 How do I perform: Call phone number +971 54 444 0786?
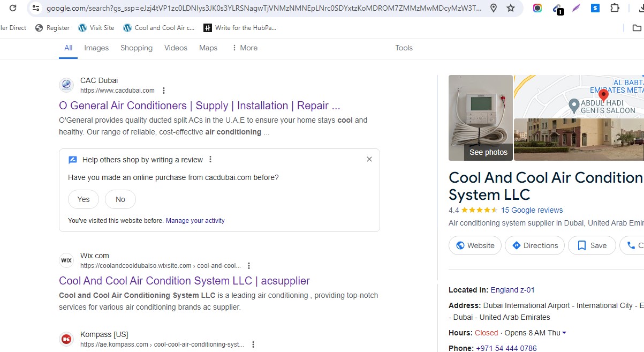(x=506, y=348)
